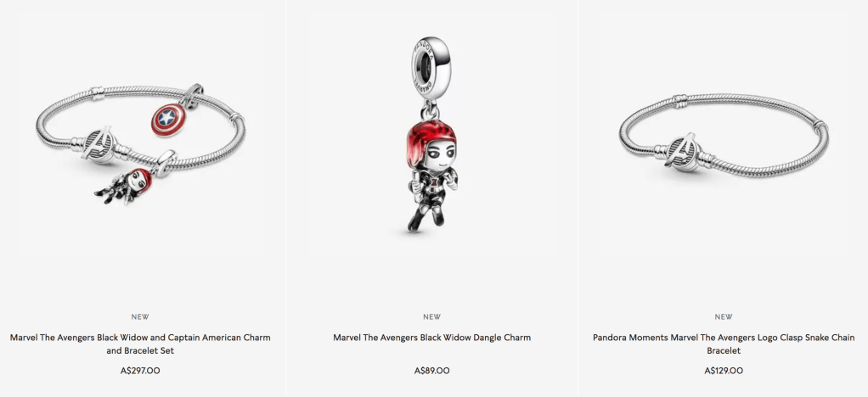The width and height of the screenshot is (868, 397).
Task: Click the A$297.00 price
Action: pos(140,371)
